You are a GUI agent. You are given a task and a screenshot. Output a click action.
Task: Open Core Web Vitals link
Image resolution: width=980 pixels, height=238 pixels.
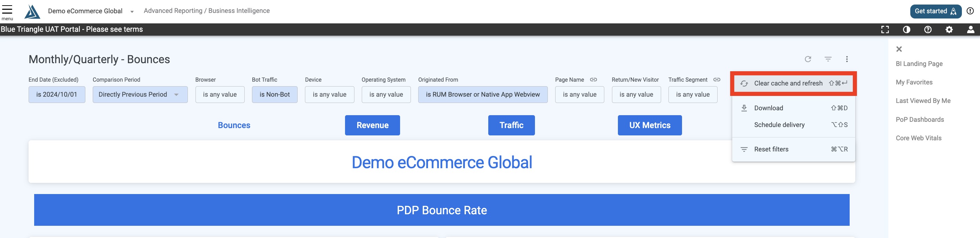pos(918,138)
